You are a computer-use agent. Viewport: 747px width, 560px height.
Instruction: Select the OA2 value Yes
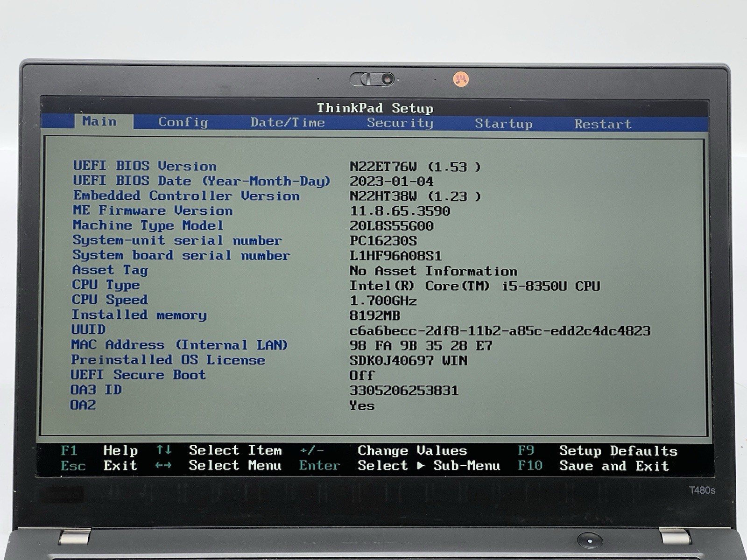[362, 406]
